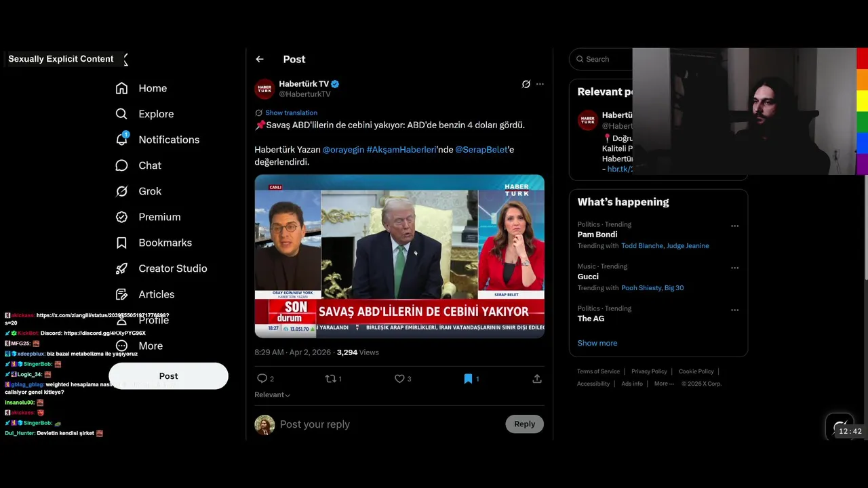Open the Pam Bondi trending topic
The height and width of the screenshot is (488, 868).
click(x=597, y=235)
